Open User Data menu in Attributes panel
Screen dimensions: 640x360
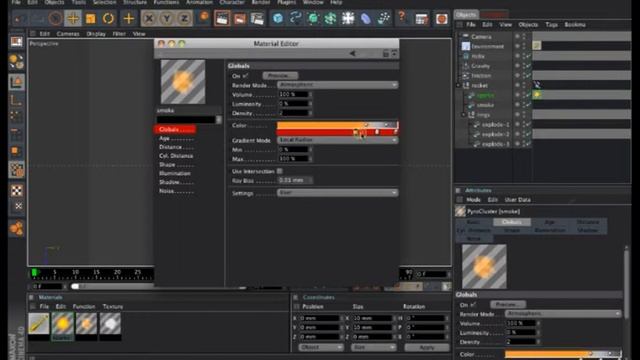click(518, 200)
